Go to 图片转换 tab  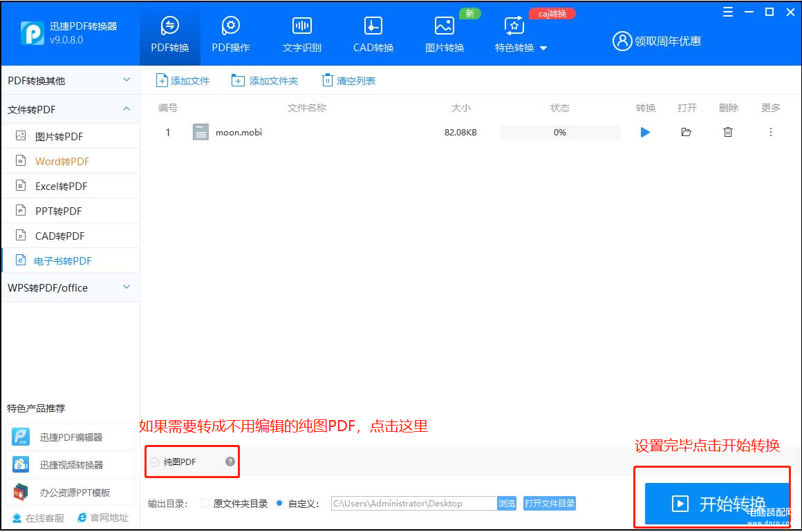[445, 35]
